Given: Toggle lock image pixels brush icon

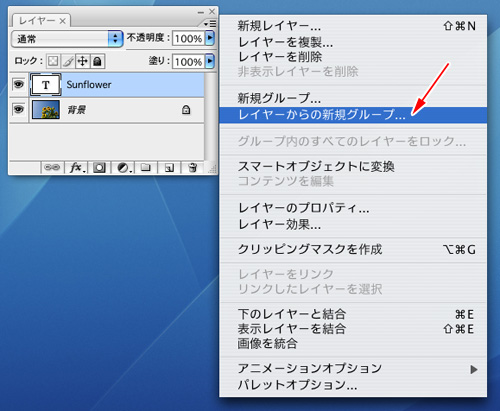Looking at the screenshot, I should [68, 61].
